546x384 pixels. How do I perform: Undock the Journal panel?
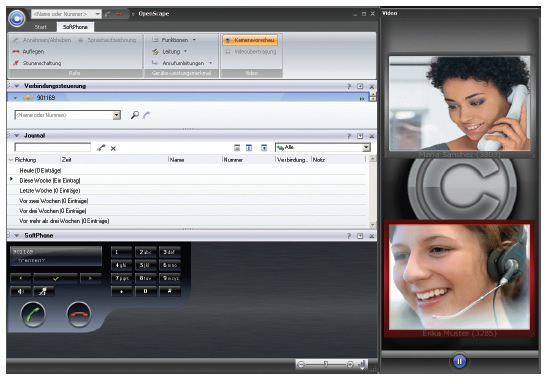tap(360, 136)
